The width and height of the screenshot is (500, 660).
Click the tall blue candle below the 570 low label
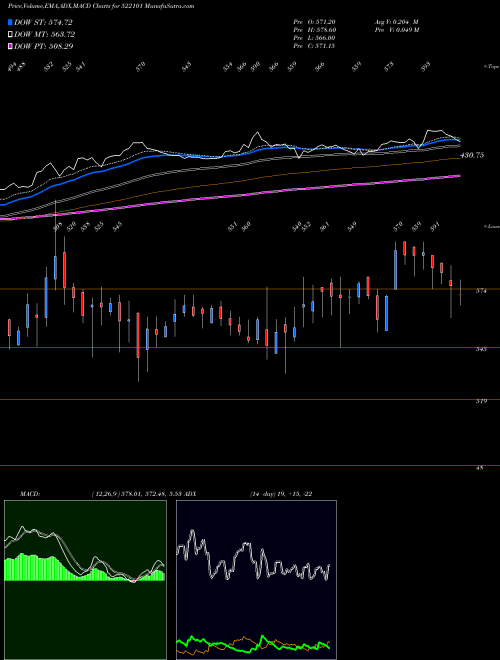point(396,269)
